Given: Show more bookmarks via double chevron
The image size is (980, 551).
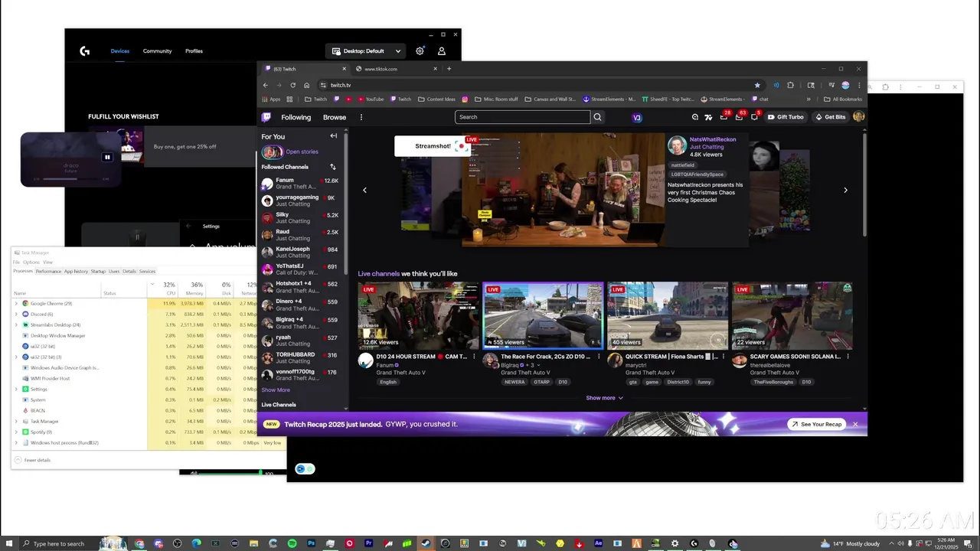Looking at the screenshot, I should coord(808,99).
